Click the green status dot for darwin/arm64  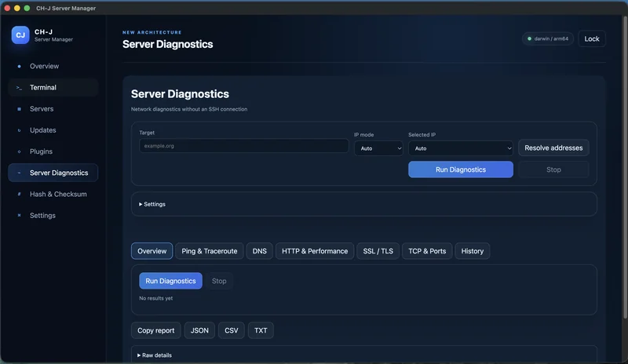coord(529,39)
